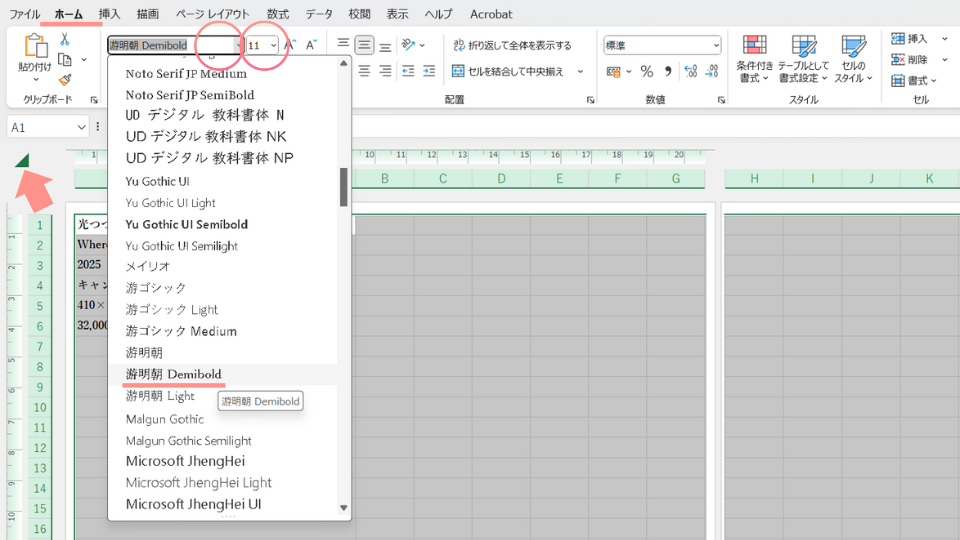Choose Yu Gothic UI Semibold font

pyautogui.click(x=187, y=224)
